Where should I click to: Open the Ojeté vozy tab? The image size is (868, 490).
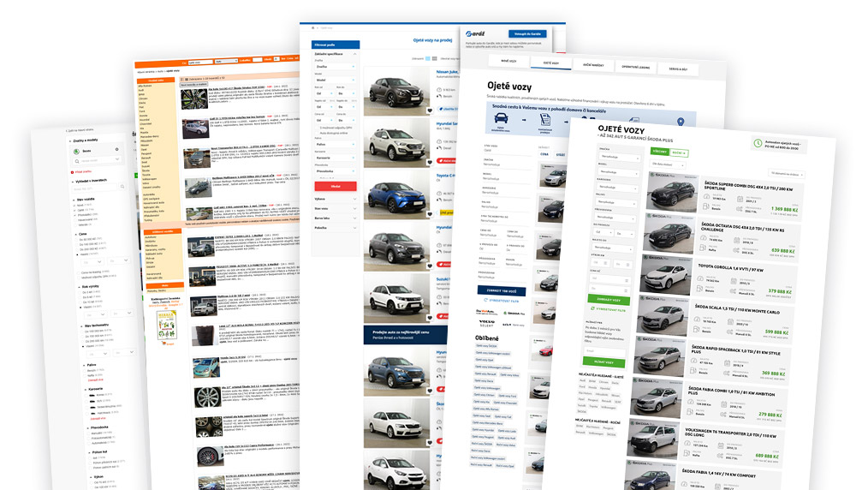coord(550,63)
